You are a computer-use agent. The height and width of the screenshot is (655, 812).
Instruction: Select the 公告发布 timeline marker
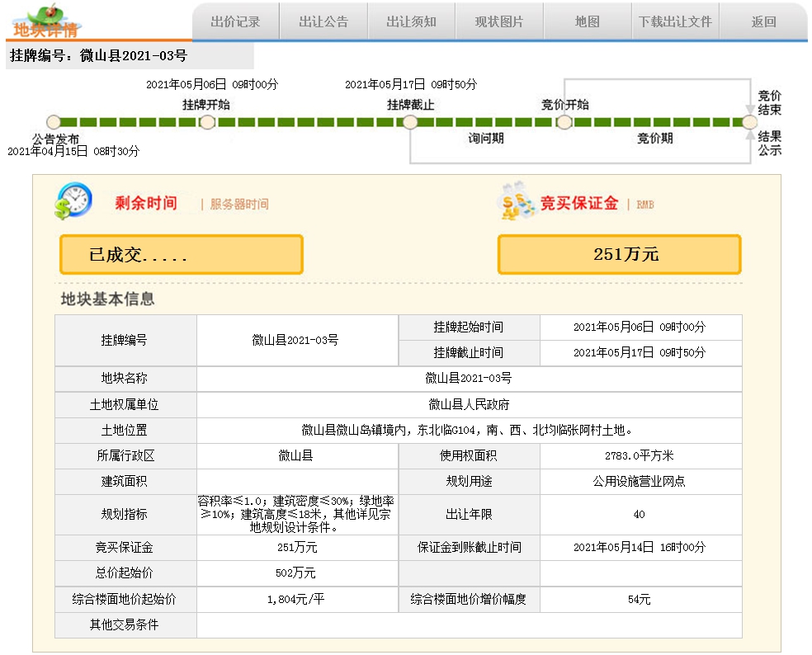point(54,122)
